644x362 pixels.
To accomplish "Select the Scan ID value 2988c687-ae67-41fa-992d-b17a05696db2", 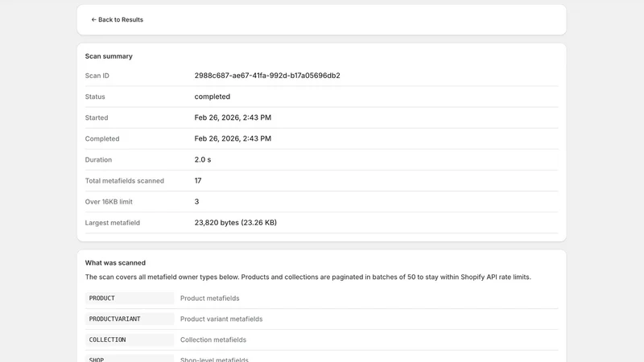I will pyautogui.click(x=267, y=76).
